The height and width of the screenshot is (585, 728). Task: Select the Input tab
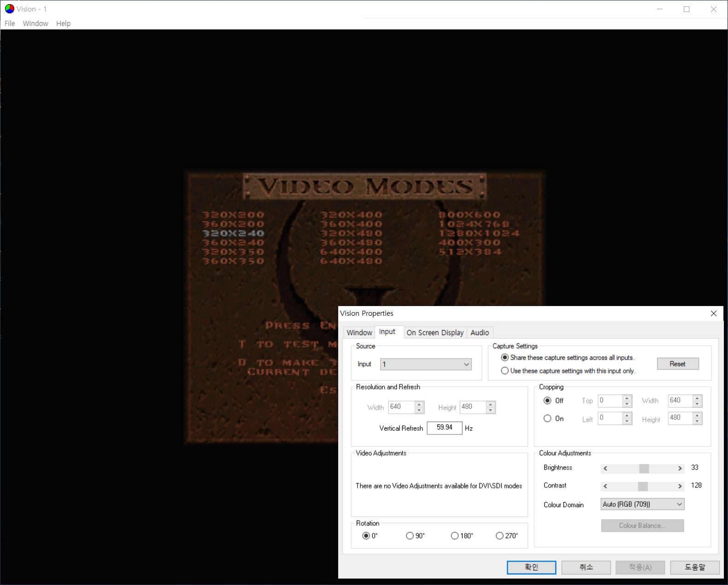click(387, 331)
